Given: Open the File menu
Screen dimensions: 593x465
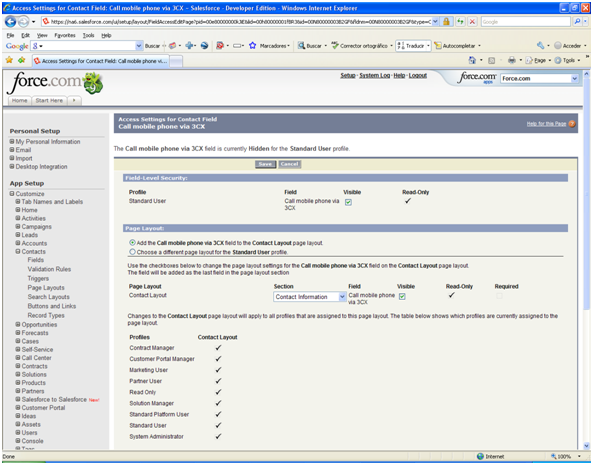Looking at the screenshot, I should point(10,35).
